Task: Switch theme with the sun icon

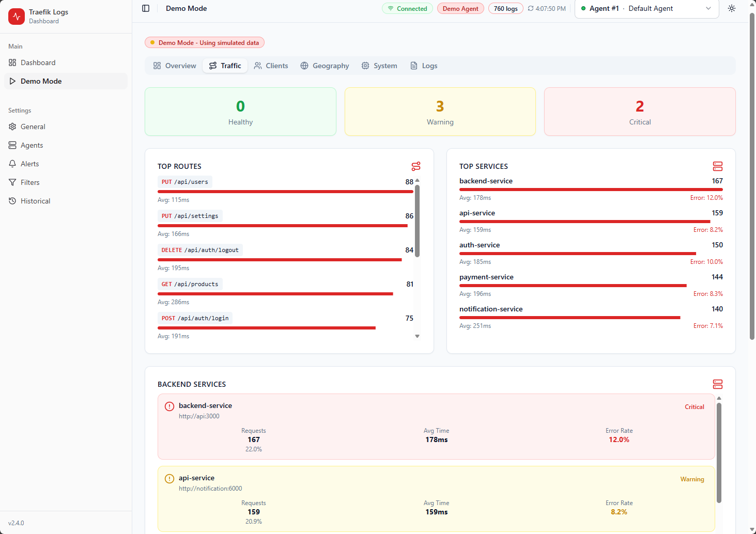Action: [x=731, y=8]
